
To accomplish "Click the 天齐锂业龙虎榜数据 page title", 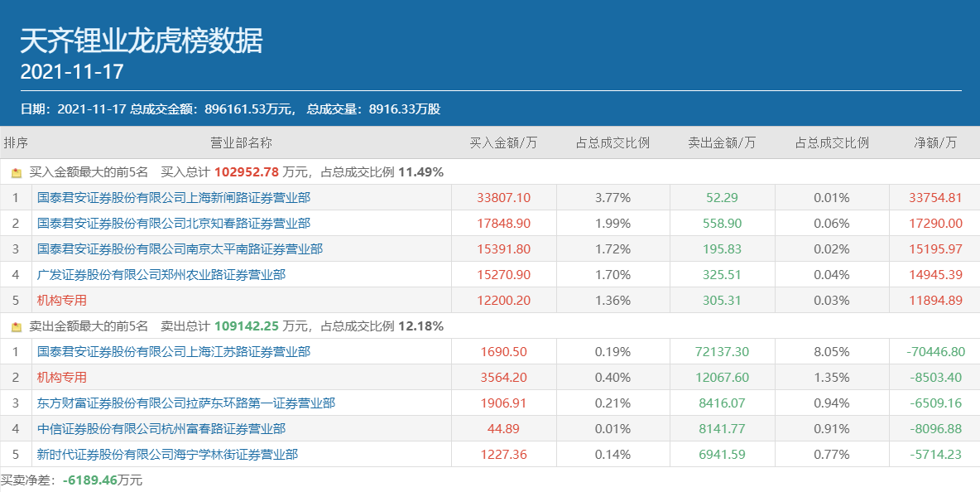I will point(142,41).
